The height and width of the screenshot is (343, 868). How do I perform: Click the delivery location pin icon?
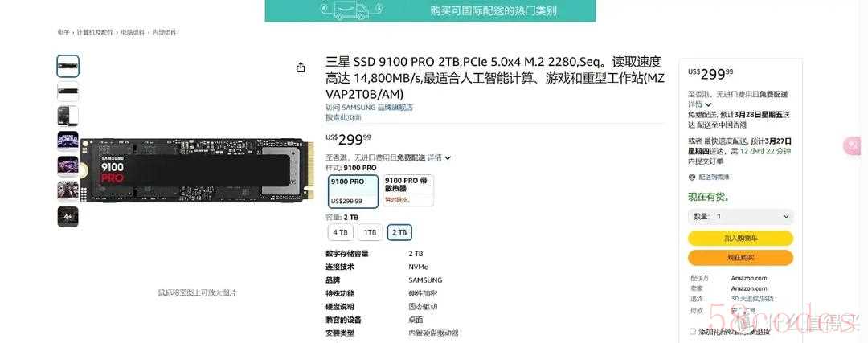click(691, 177)
